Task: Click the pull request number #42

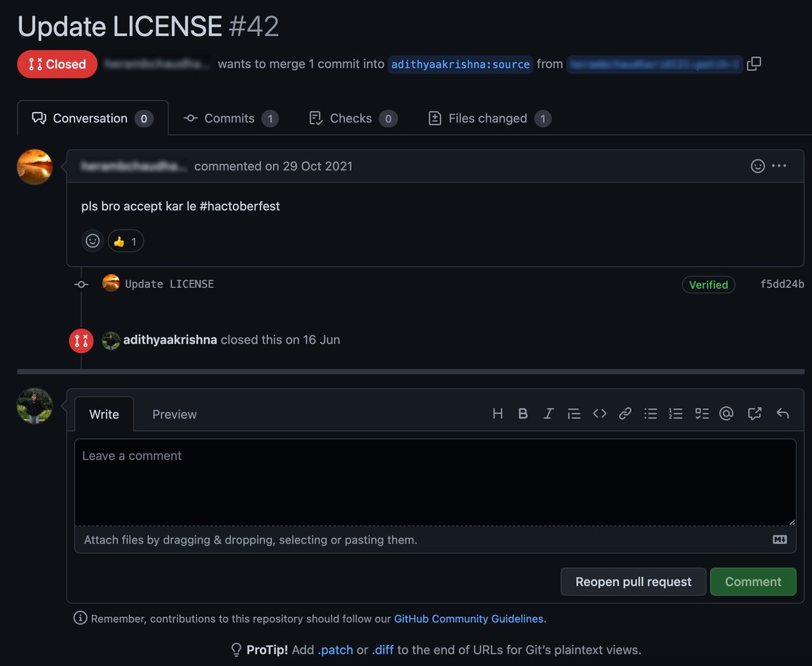Action: (254, 26)
